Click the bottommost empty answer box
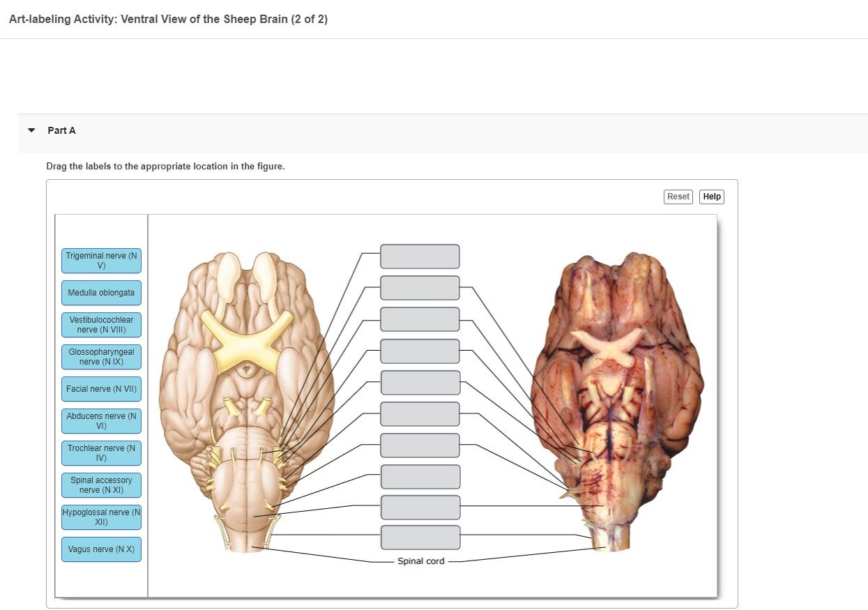The image size is (868, 610). tap(420, 537)
